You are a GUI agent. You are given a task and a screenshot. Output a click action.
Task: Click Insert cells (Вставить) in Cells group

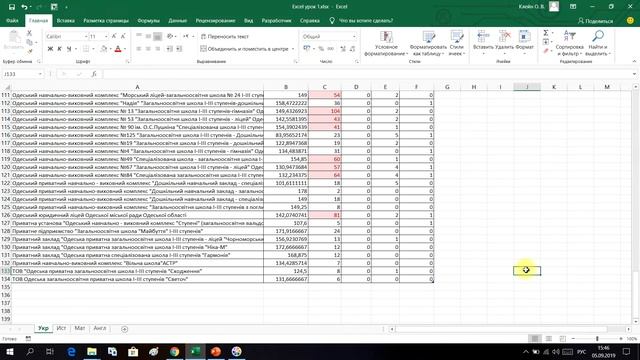(x=483, y=42)
